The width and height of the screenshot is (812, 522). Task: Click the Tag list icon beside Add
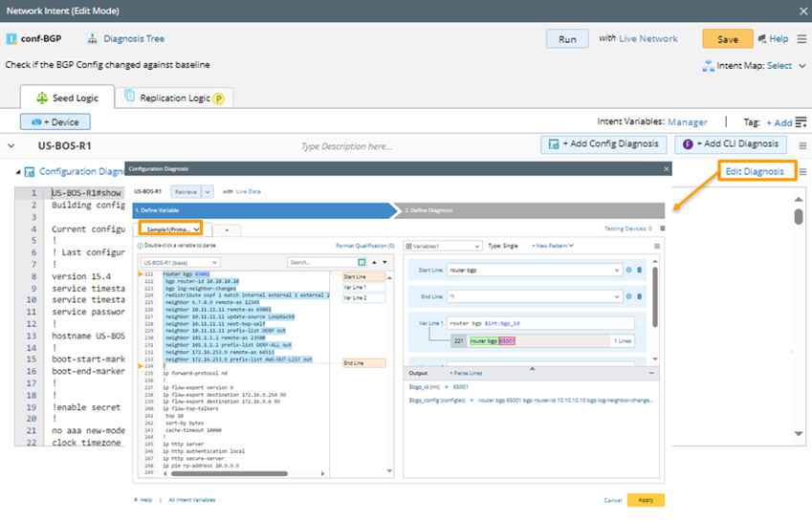801,122
